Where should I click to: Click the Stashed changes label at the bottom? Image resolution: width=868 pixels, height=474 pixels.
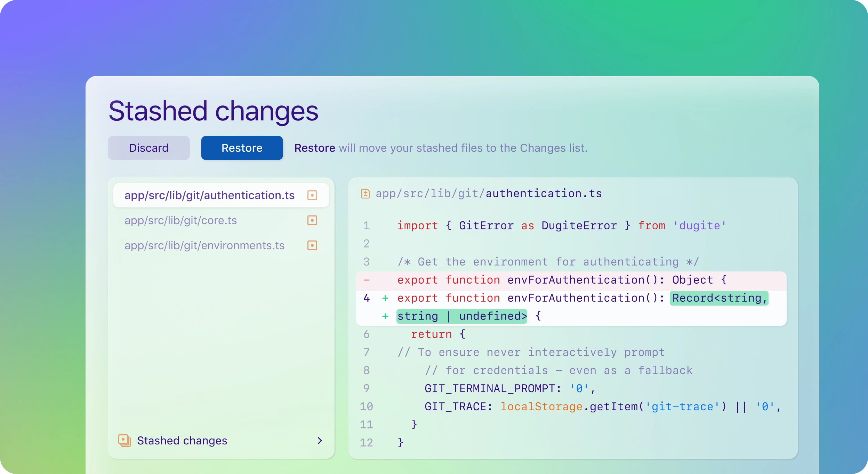point(182,441)
